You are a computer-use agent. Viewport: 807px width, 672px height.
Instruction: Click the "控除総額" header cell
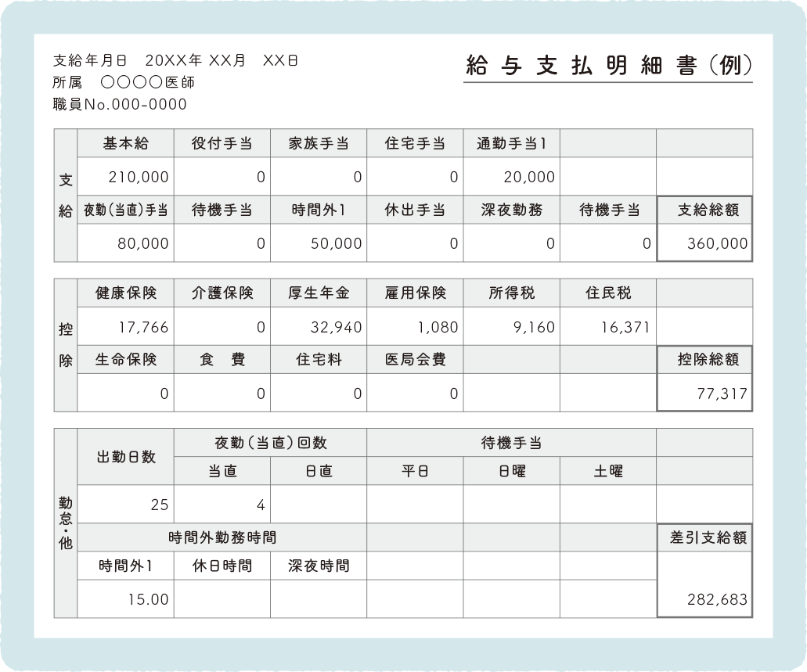[704, 359]
